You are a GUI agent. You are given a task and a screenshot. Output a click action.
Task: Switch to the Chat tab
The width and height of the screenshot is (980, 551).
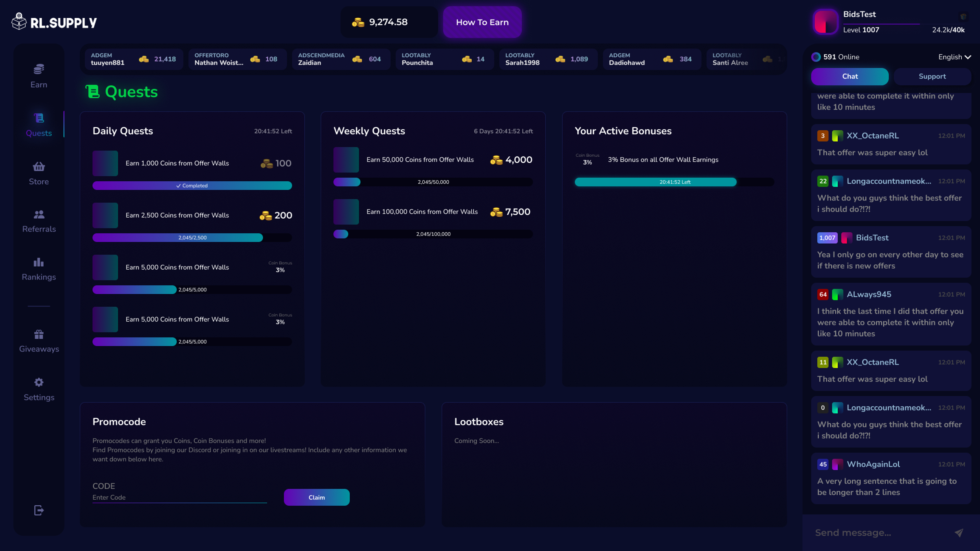pyautogui.click(x=850, y=77)
